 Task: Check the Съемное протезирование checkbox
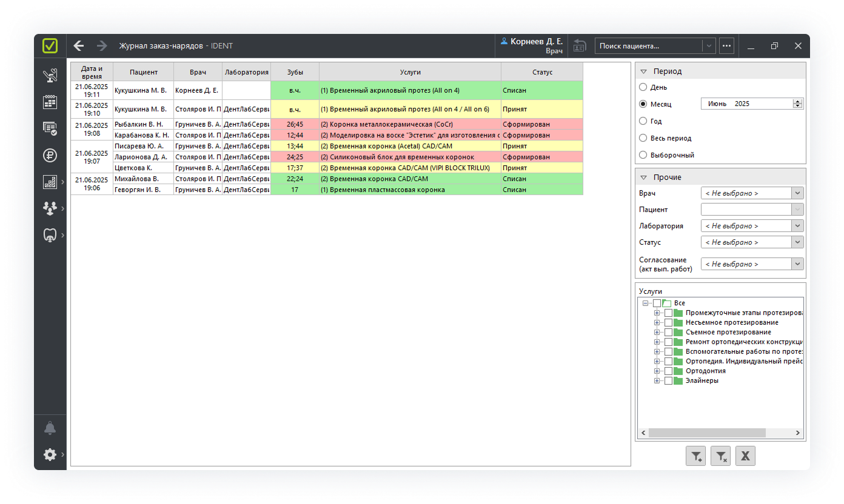coord(669,332)
